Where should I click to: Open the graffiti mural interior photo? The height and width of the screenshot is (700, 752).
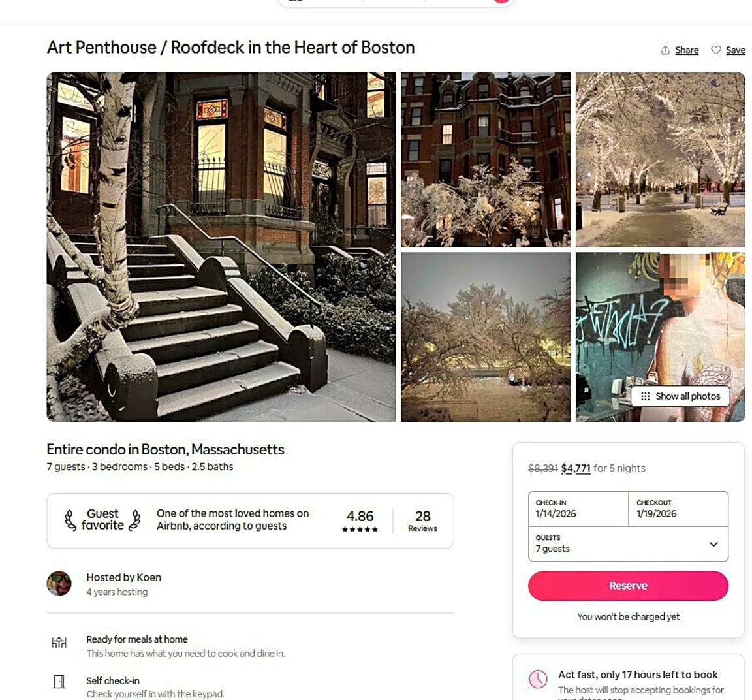coord(661,338)
